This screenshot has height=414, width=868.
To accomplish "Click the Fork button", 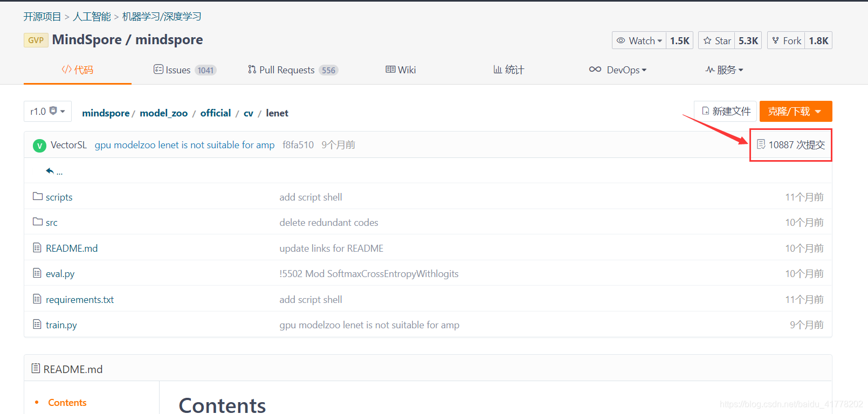I will point(786,40).
